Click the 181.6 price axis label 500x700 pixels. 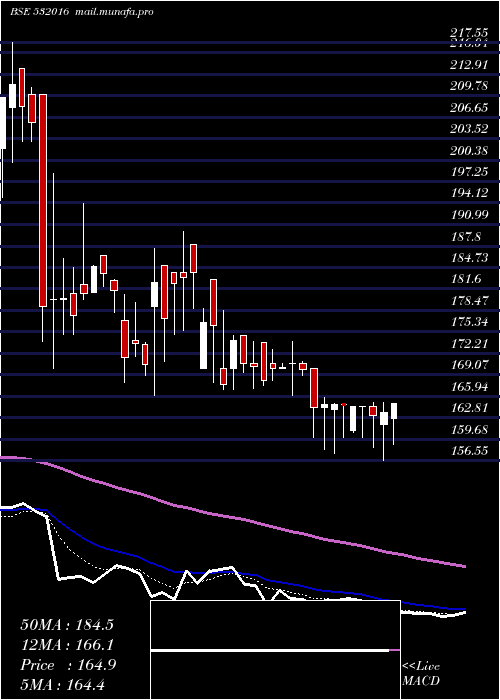(465, 279)
